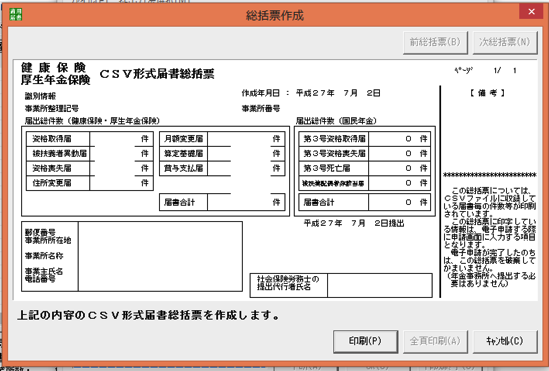Click the 事業所番号 label
This screenshot has width=549, height=371.
tap(261, 108)
